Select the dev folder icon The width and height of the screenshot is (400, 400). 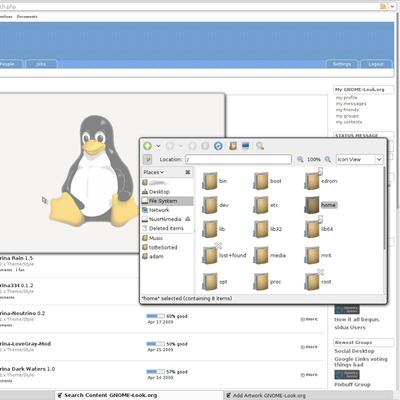210,205
